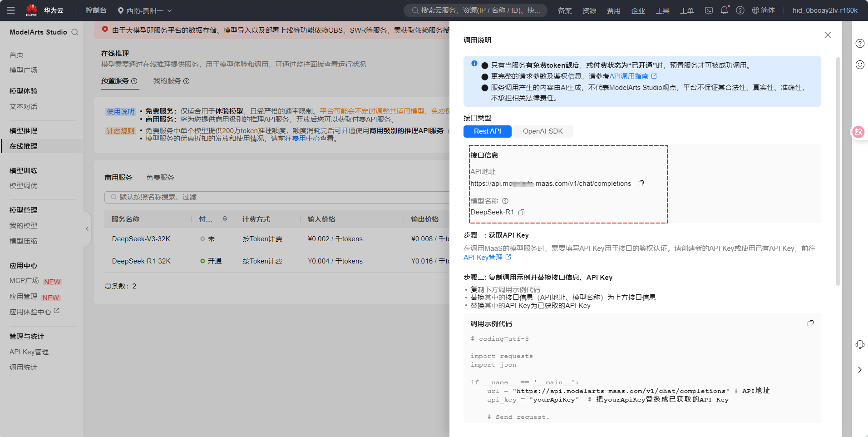Screen dimensions: 868x437
Task: Select the 商用服务 tab
Action: click(x=118, y=178)
